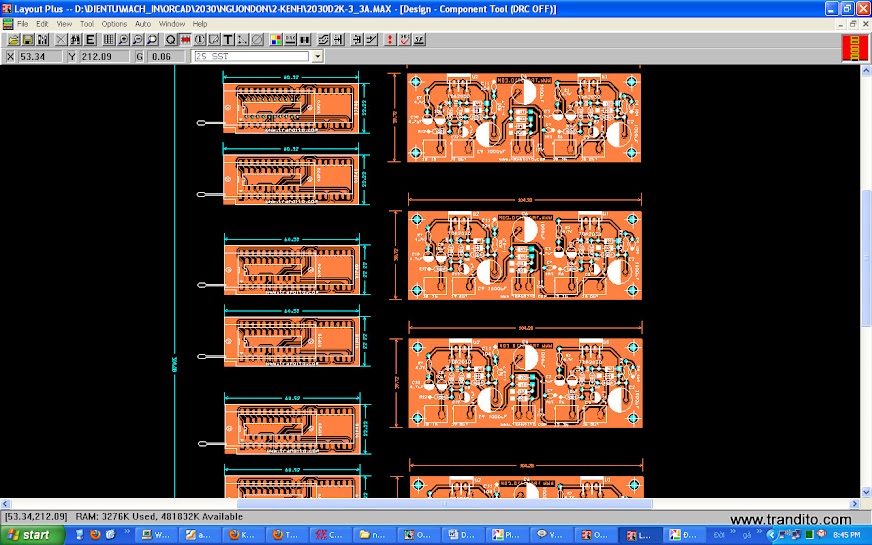Run Design Rule Check checkmark icon

[x=404, y=39]
